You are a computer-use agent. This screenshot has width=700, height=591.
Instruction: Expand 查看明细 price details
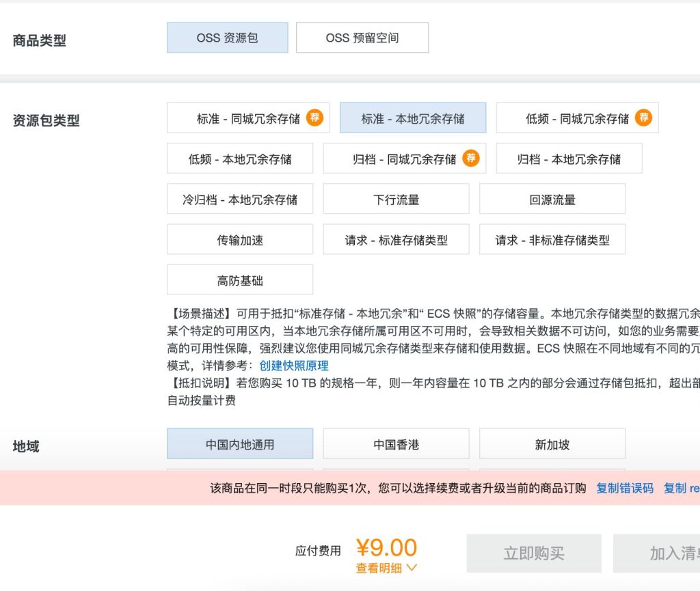(386, 568)
